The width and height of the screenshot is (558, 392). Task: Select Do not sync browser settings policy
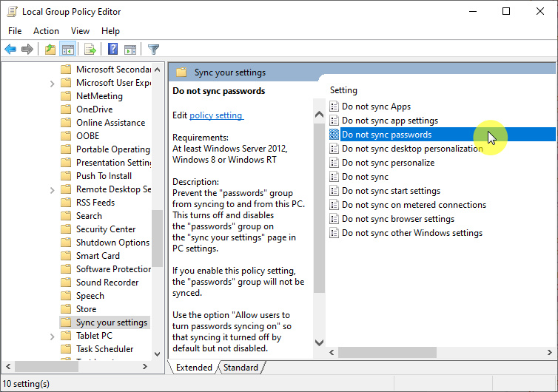(397, 219)
